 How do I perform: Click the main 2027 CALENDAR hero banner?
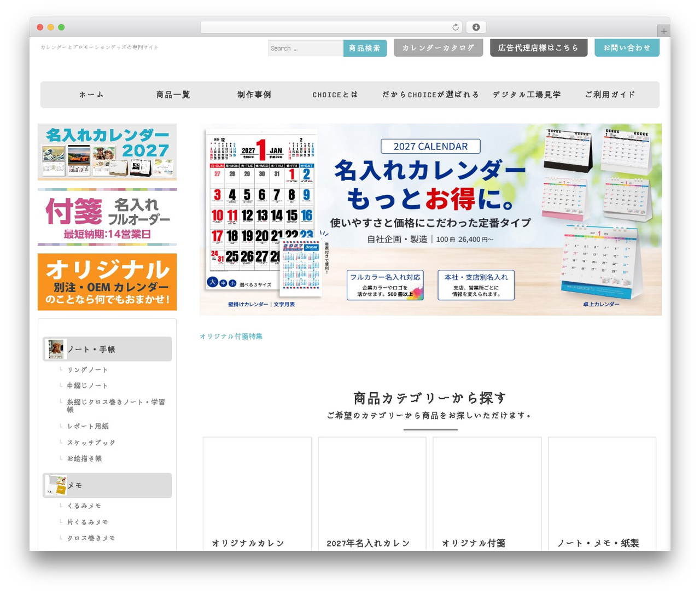click(430, 219)
